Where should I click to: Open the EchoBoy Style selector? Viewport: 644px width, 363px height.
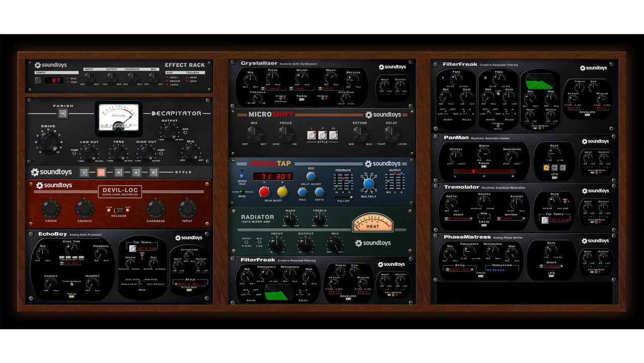[x=189, y=283]
